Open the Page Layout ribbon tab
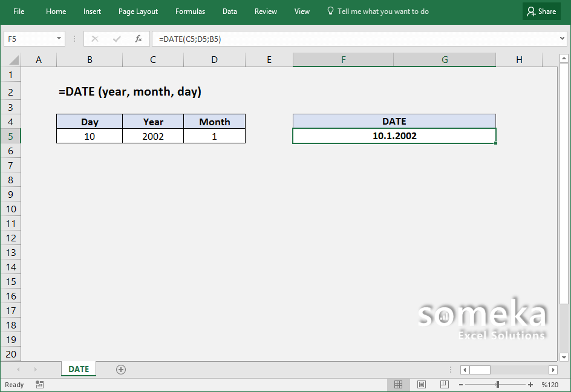The height and width of the screenshot is (392, 571). pyautogui.click(x=138, y=11)
